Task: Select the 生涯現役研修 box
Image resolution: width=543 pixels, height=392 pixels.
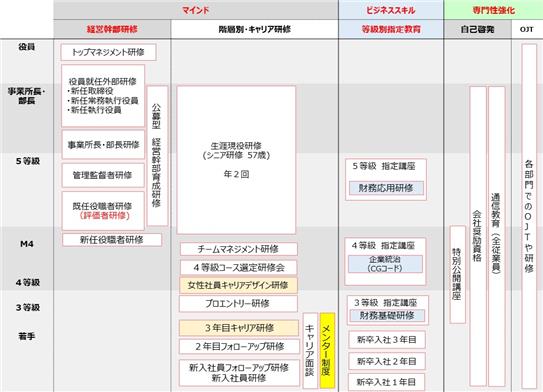Action: coord(236,160)
